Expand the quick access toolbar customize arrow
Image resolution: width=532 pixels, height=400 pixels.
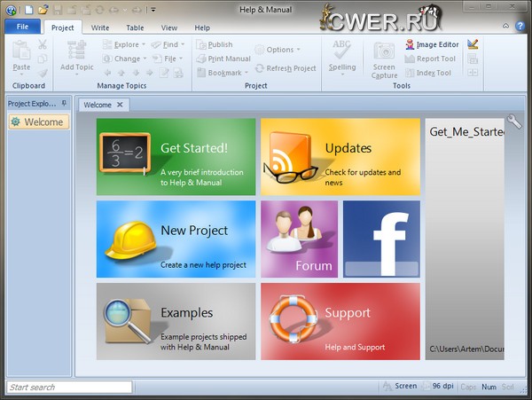pos(153,10)
